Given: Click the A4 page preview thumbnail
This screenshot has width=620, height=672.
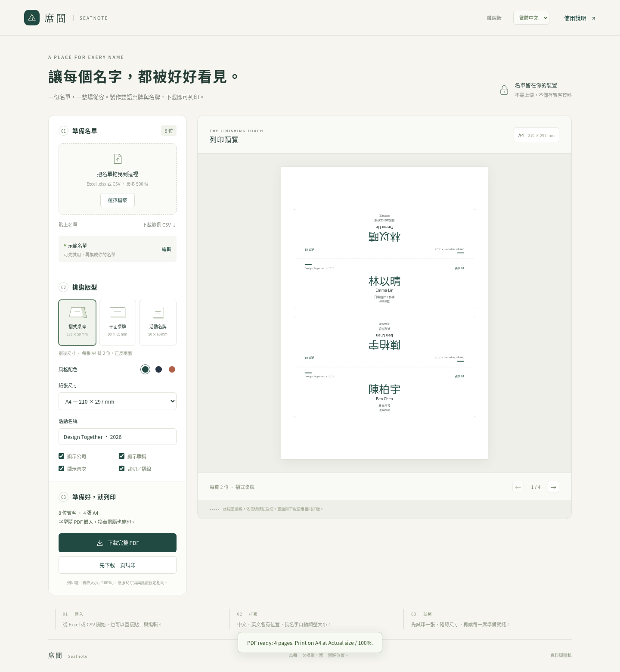Looking at the screenshot, I should [384, 313].
